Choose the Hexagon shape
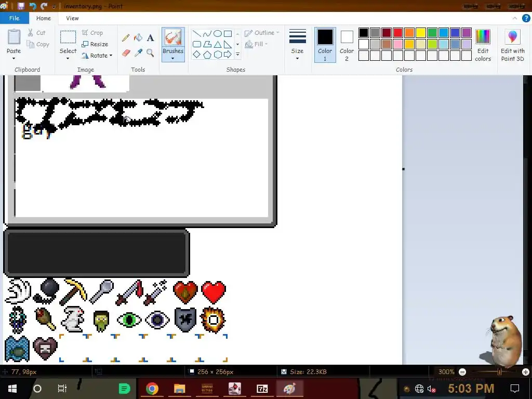The height and width of the screenshot is (399, 532). [218, 54]
